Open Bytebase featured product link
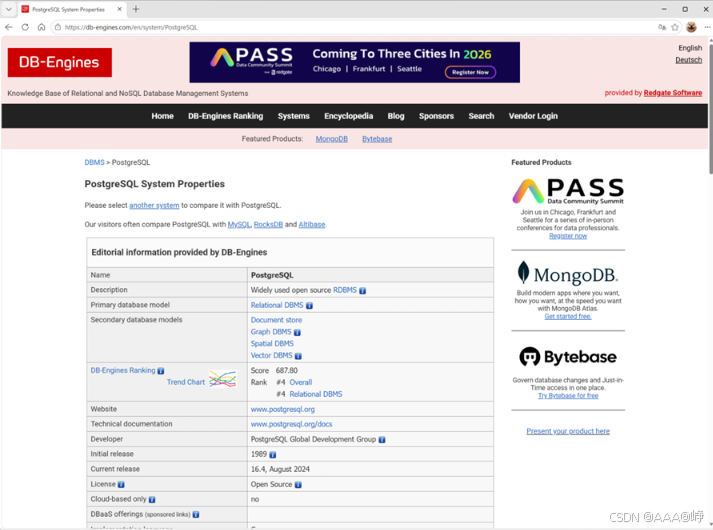The height and width of the screenshot is (530, 713). tap(377, 139)
